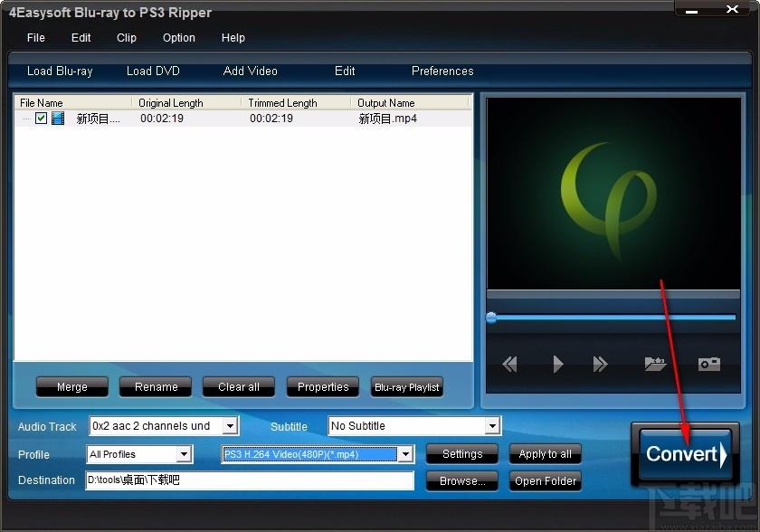
Task: Open the Help menu
Action: click(233, 38)
